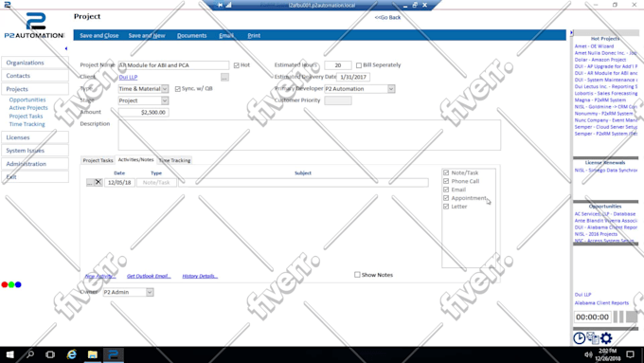Screen dimensions: 644x363
Task: Click the pin icon in remote session bar
Action: 220,5
